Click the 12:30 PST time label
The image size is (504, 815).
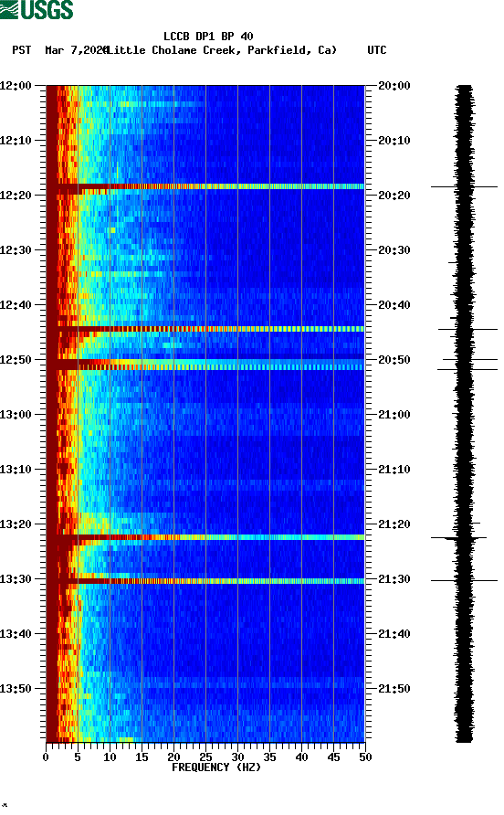[16, 250]
